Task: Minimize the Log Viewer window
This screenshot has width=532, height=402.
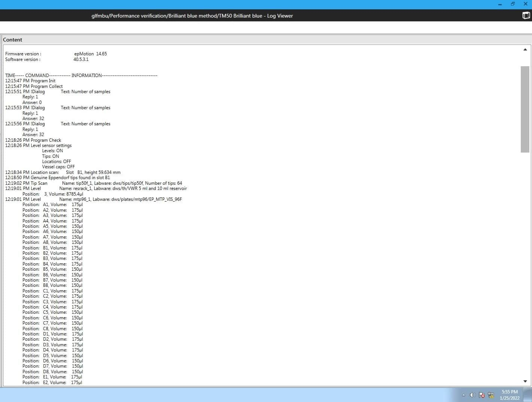Action: coord(500,4)
